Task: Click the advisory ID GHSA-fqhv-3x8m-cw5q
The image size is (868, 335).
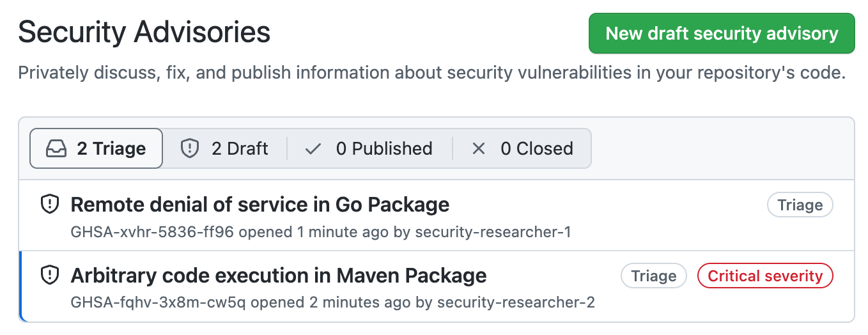Action: point(158,302)
